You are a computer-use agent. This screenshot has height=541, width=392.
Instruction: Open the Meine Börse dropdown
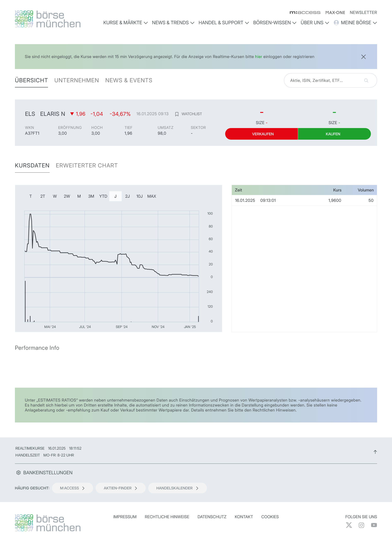tap(356, 23)
